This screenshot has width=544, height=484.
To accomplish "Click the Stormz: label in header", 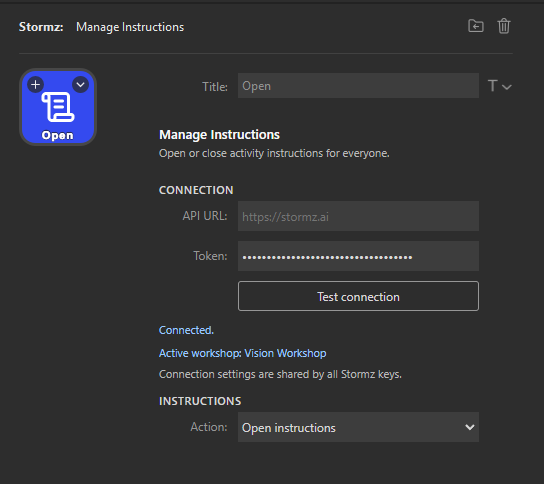I will tap(41, 27).
